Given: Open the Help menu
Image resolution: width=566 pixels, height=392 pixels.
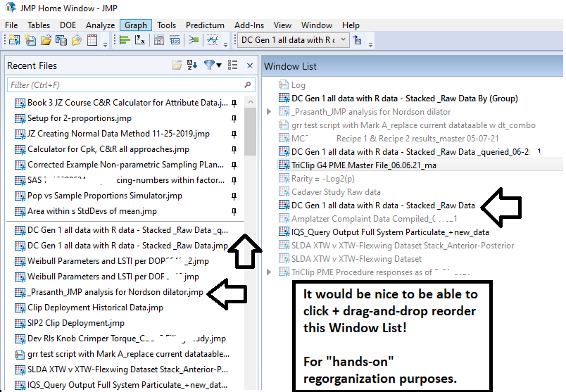Looking at the screenshot, I should point(351,25).
